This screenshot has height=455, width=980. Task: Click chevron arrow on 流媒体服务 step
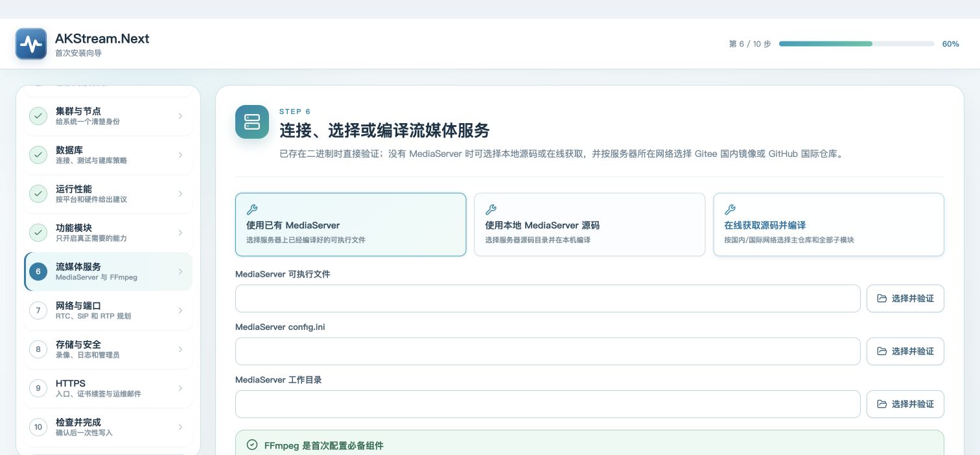point(180,272)
